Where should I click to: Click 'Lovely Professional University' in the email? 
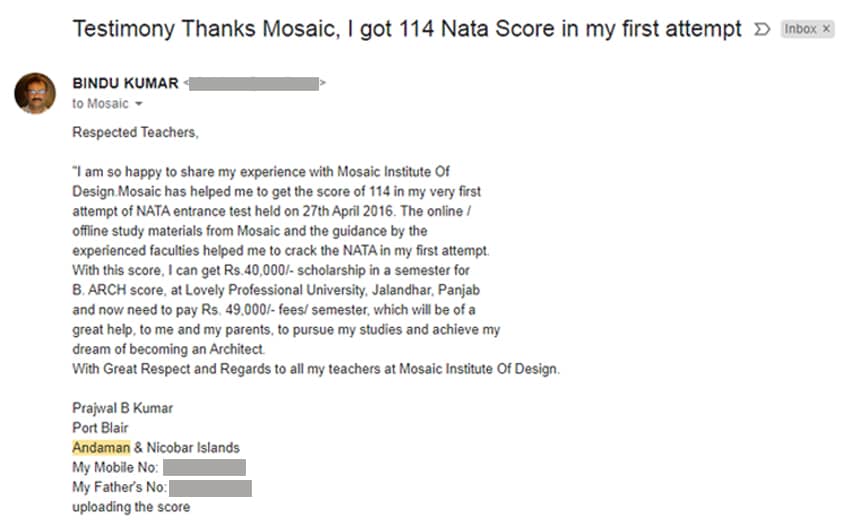coord(275,290)
